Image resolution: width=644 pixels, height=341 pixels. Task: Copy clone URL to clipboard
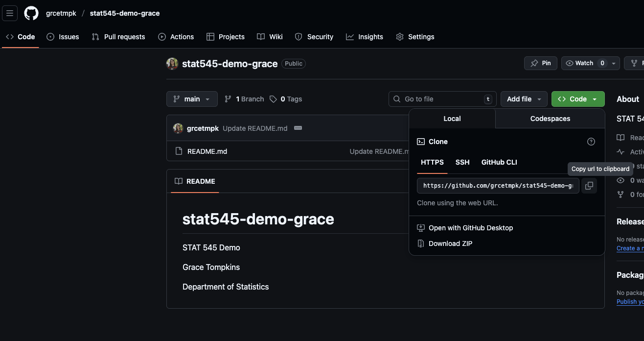tap(589, 186)
